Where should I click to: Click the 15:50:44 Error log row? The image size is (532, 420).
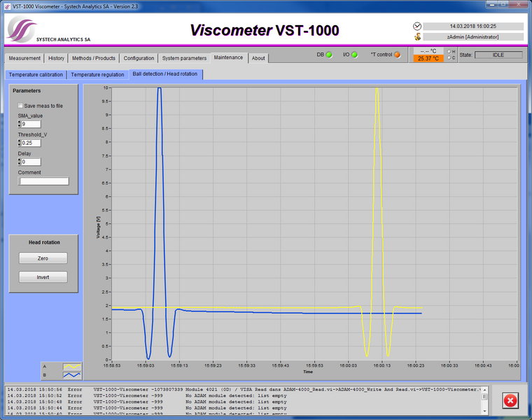tap(244, 408)
